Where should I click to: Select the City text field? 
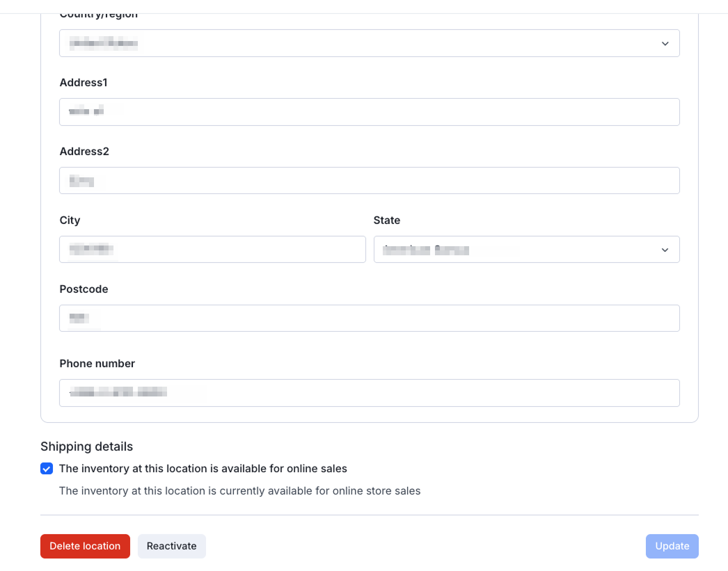point(212,250)
